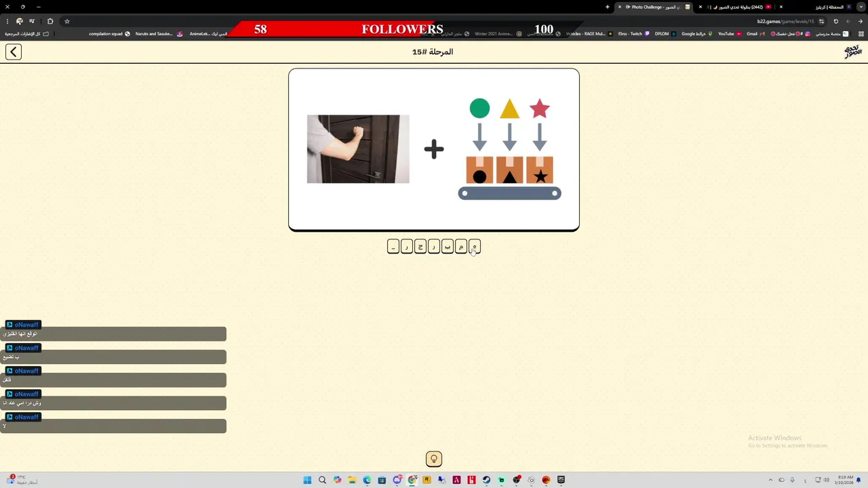Screen dimensions: 868x488
Task: Open the new tab plus button
Action: (608, 7)
